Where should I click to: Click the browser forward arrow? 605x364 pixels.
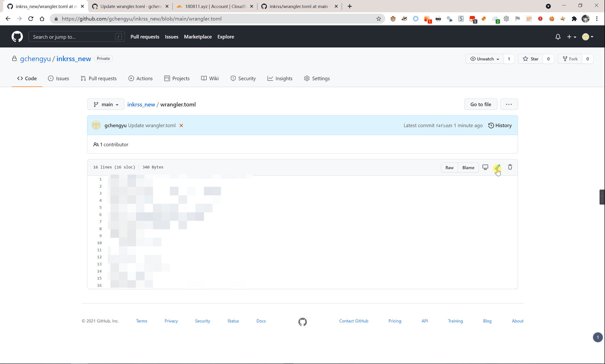point(19,19)
